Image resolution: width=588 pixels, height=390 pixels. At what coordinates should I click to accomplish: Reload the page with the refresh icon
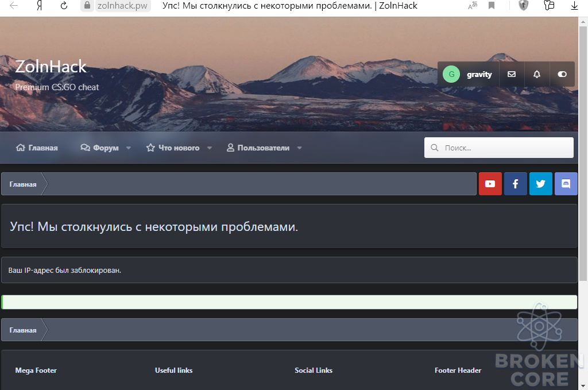click(64, 6)
